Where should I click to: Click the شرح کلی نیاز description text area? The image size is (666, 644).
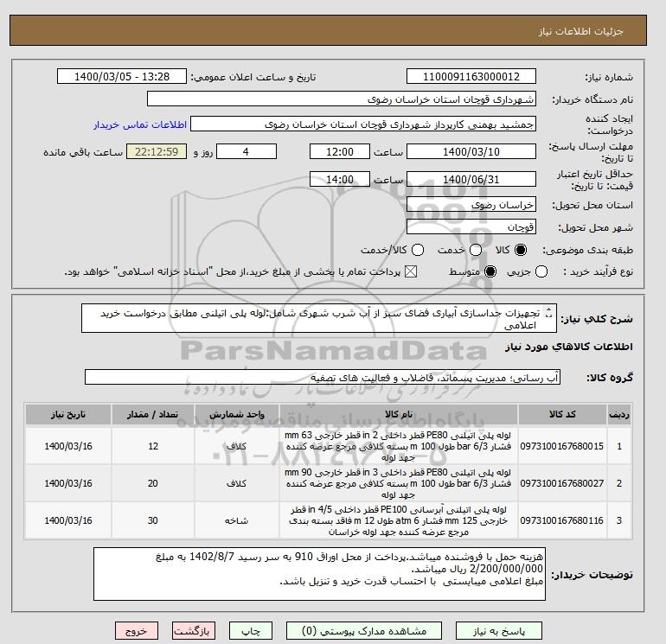318,318
